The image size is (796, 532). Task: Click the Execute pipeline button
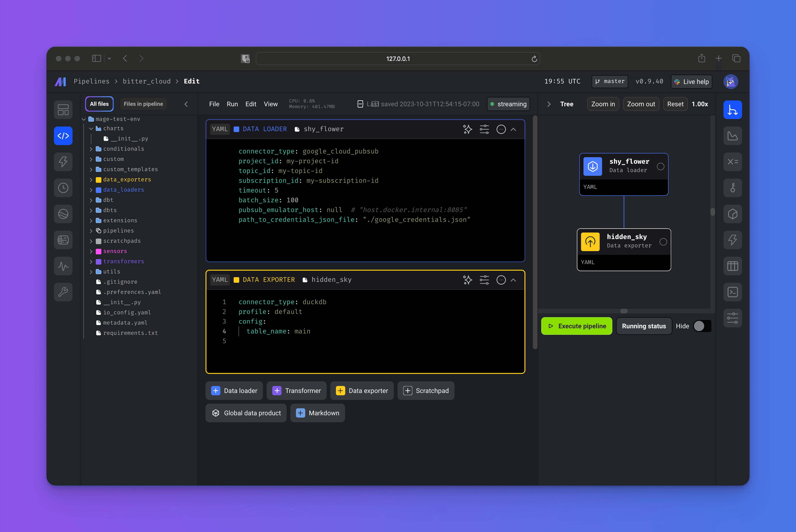pyautogui.click(x=577, y=326)
